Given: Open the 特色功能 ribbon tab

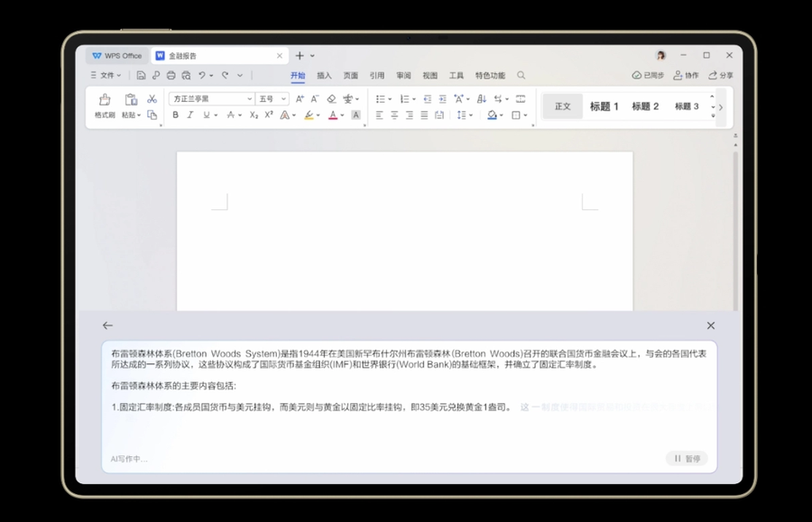Looking at the screenshot, I should point(490,76).
